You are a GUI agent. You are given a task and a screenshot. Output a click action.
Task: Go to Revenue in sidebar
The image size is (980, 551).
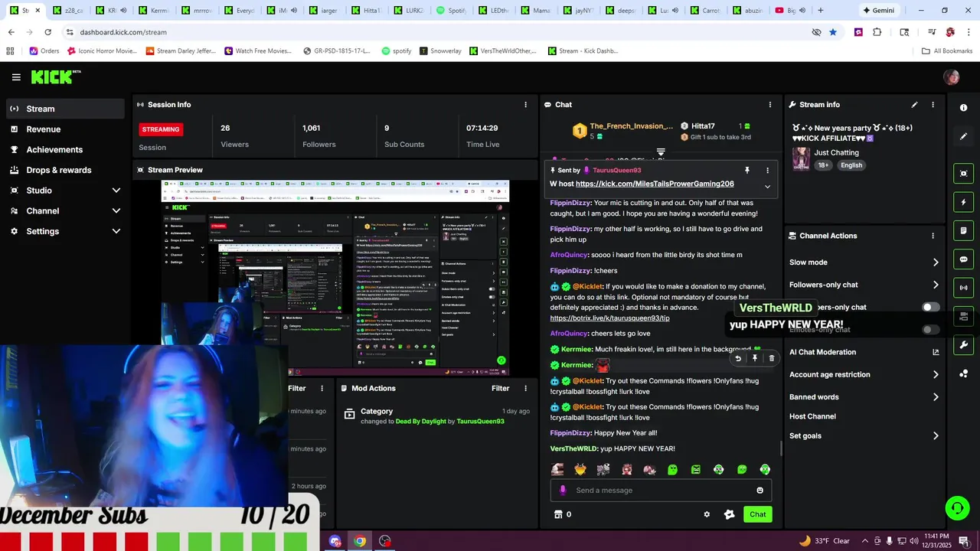(66, 129)
